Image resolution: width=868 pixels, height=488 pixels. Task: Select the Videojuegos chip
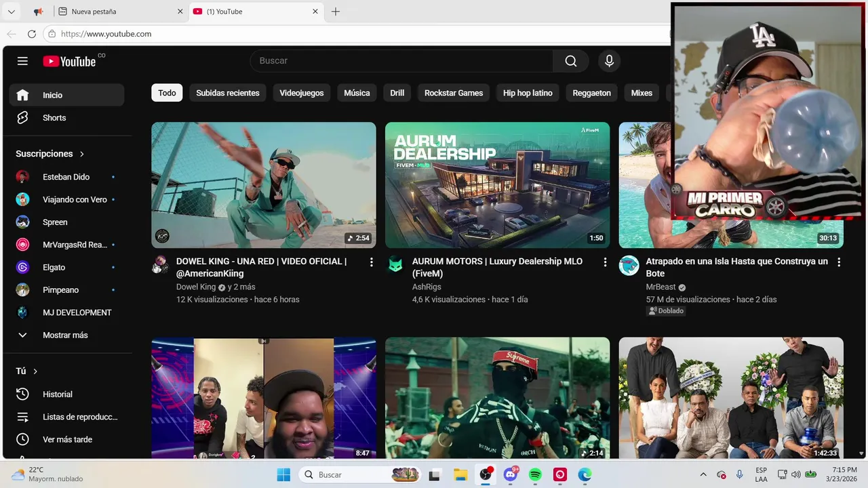click(302, 93)
